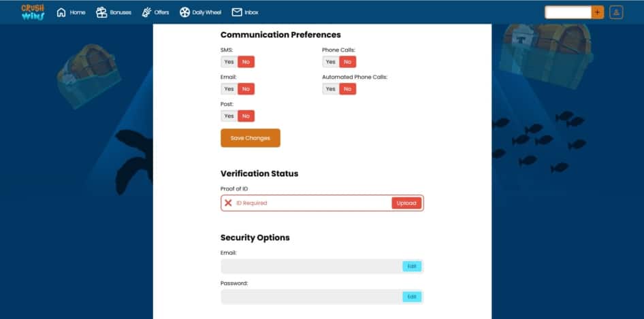The width and height of the screenshot is (644, 319).
Task: Click the Automated Phone Calls label
Action: [x=355, y=77]
